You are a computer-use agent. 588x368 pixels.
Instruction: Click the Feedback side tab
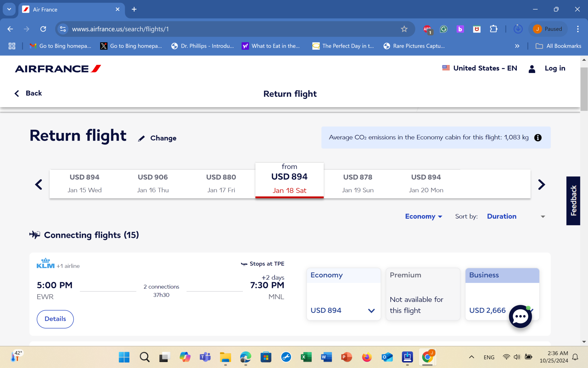click(x=573, y=201)
